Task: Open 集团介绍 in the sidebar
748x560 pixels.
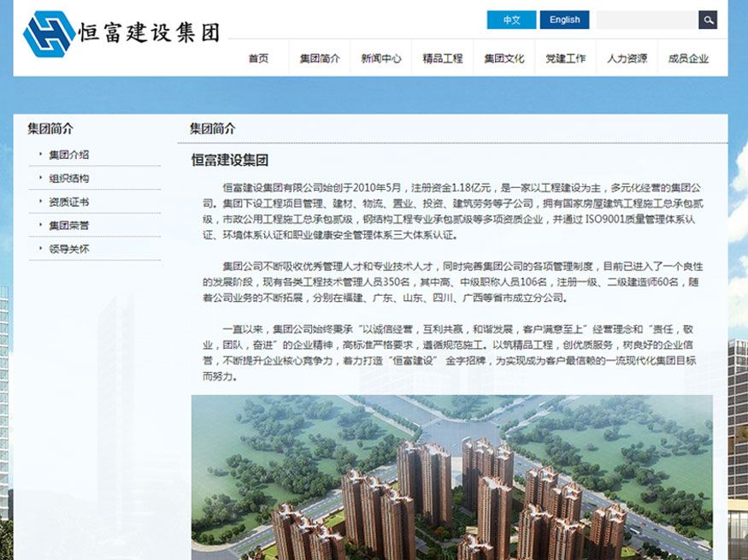Action: (x=69, y=155)
